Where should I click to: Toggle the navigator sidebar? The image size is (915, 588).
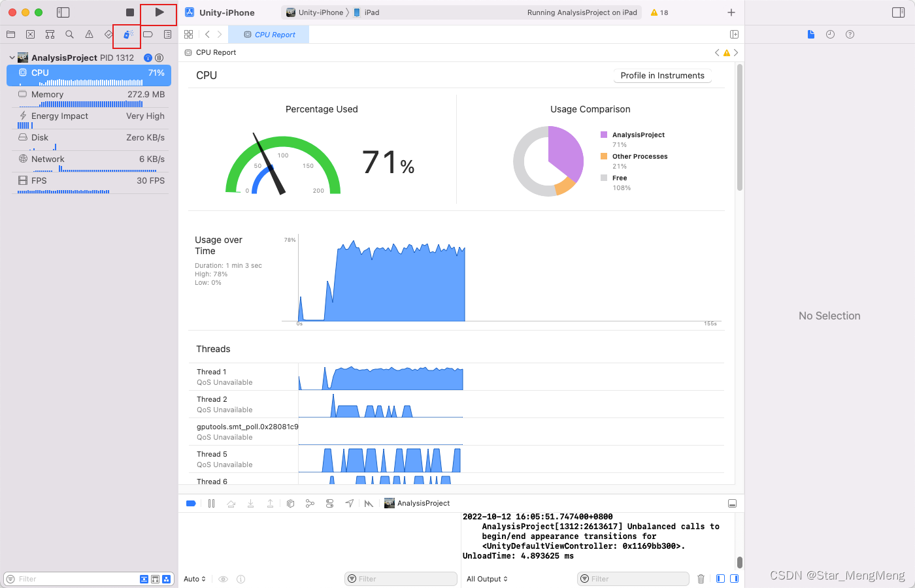click(63, 12)
